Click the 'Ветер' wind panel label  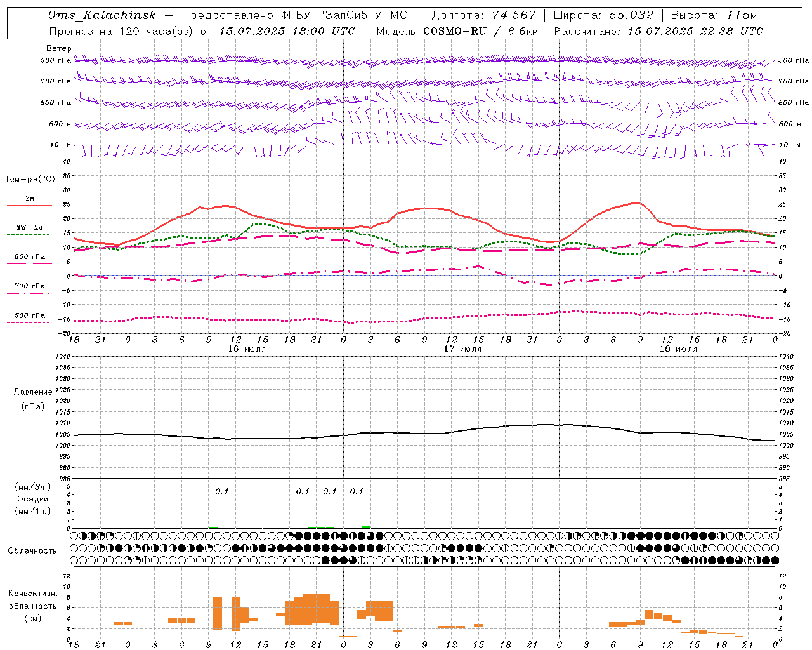point(59,48)
